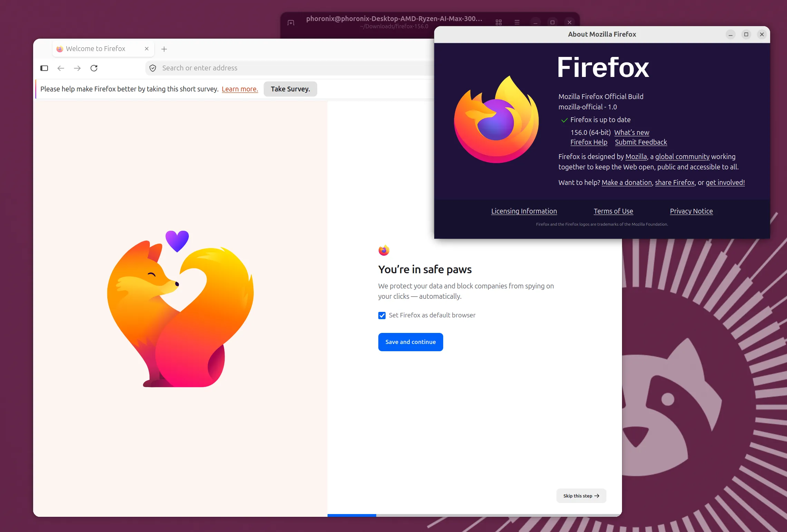Click the 156.0 (64-bit) version text
The width and height of the screenshot is (787, 532).
tap(591, 132)
